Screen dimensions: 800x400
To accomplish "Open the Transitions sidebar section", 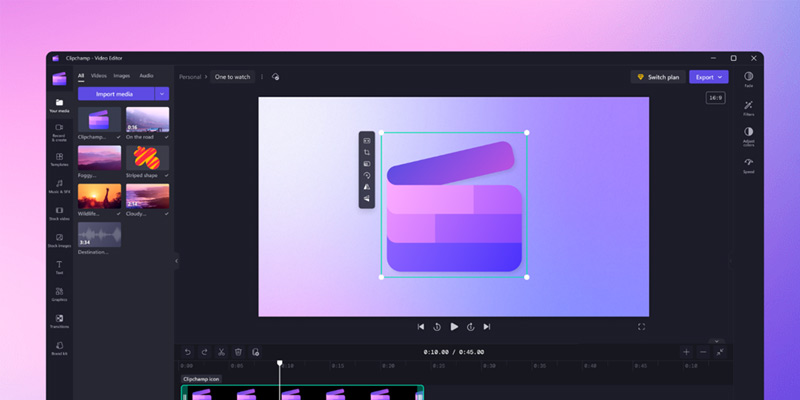I will tap(59, 321).
